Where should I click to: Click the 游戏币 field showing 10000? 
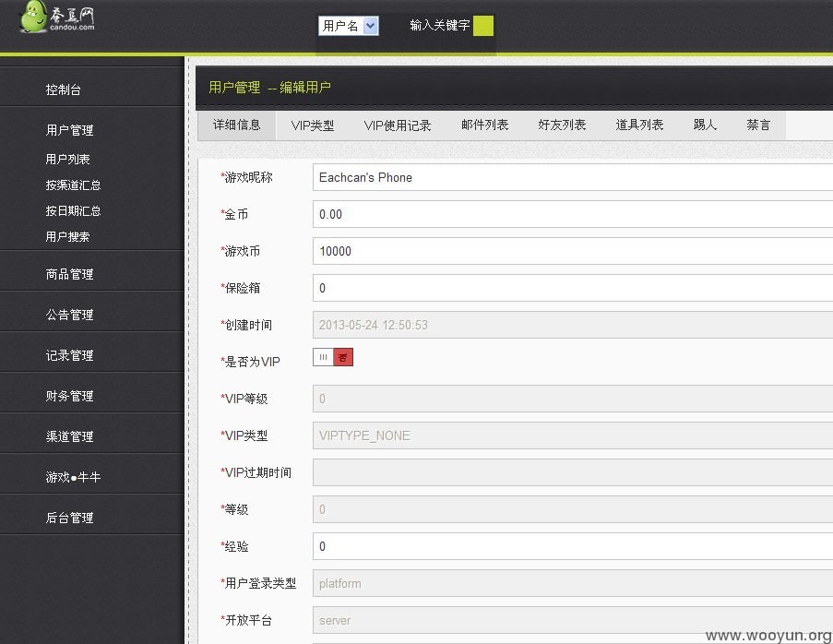(573, 251)
